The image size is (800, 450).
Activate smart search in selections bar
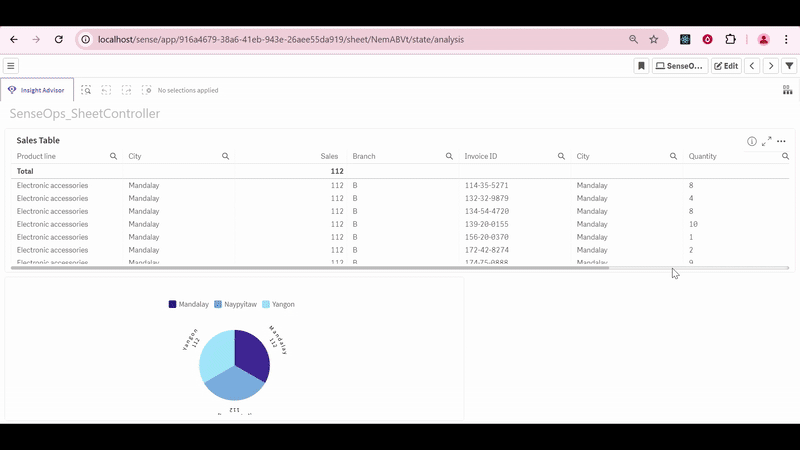(x=86, y=90)
